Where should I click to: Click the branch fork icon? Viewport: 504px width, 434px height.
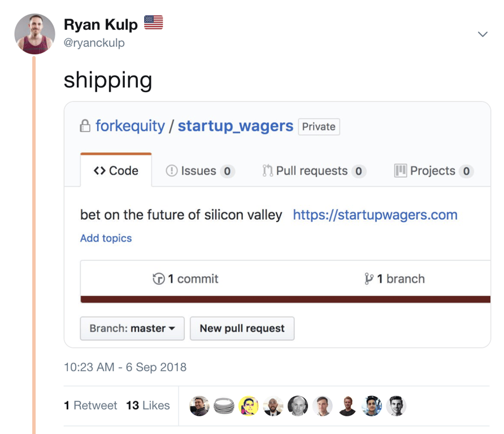point(368,279)
